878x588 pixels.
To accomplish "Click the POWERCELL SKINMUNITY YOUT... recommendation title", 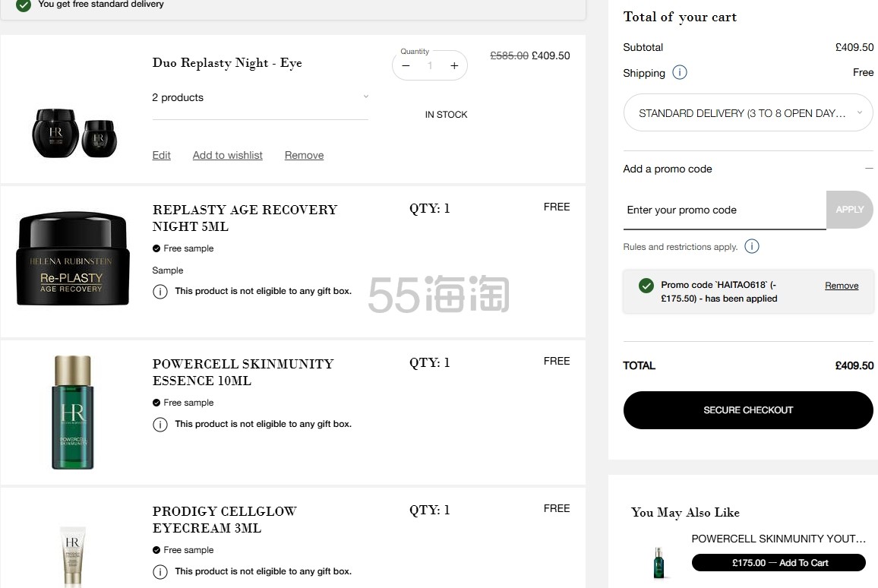I will [x=779, y=539].
